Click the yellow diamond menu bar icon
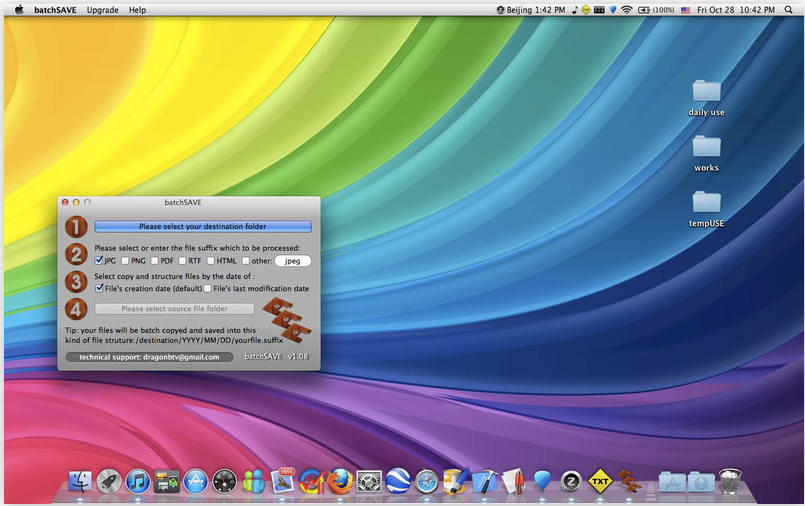Image resolution: width=805 pixels, height=506 pixels. click(x=586, y=10)
